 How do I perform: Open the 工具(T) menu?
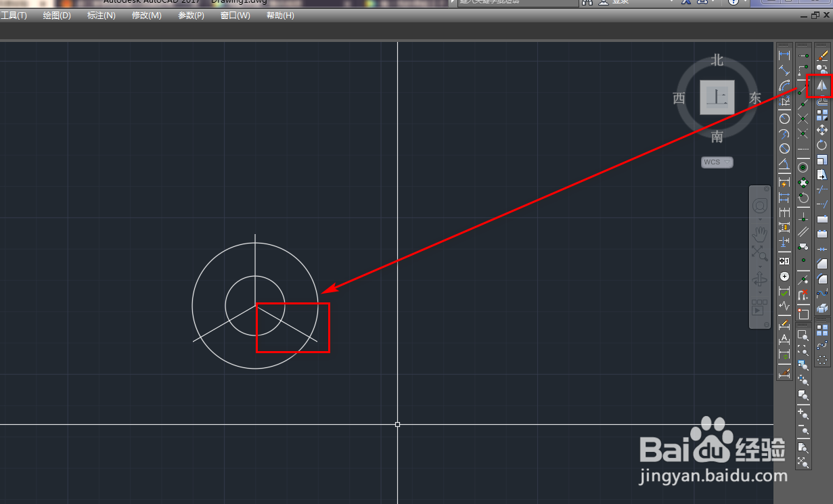click(14, 15)
